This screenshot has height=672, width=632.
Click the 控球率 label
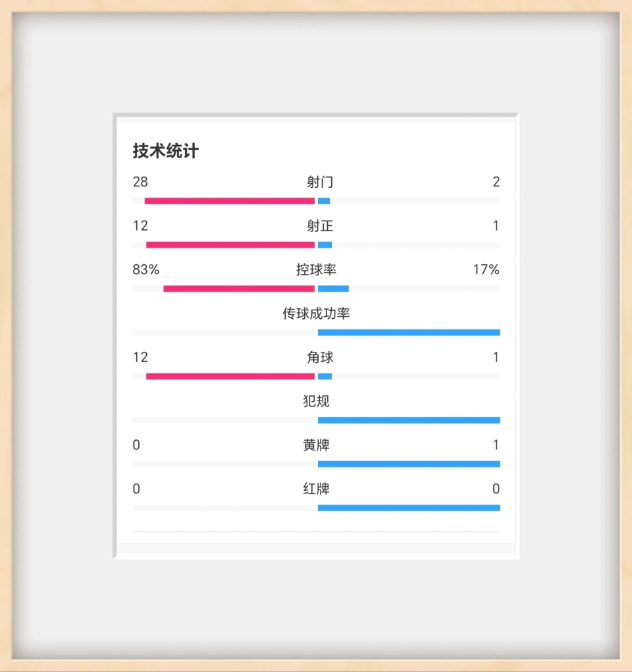click(316, 269)
